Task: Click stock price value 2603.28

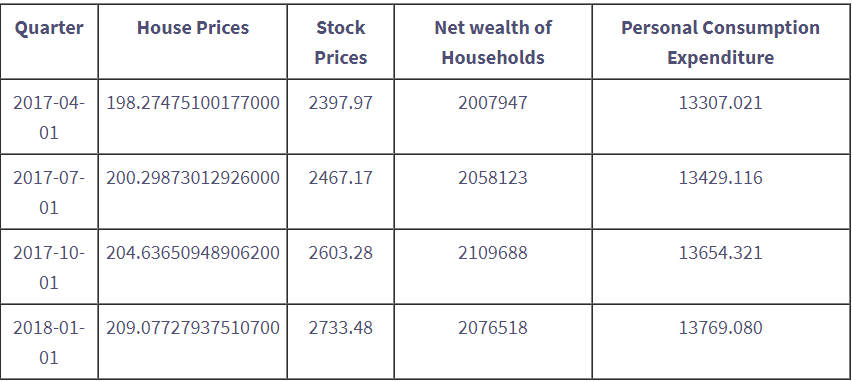Action: pyautogui.click(x=341, y=253)
